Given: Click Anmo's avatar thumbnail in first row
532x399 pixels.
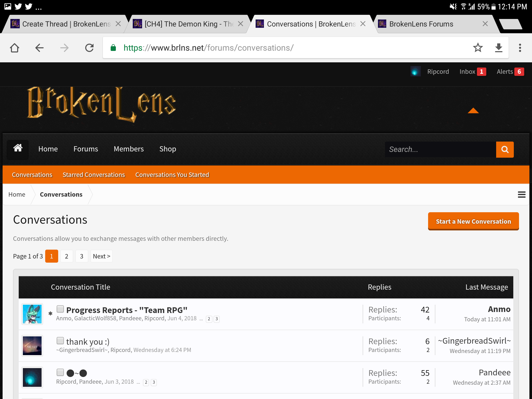Looking at the screenshot, I should (x=32, y=314).
